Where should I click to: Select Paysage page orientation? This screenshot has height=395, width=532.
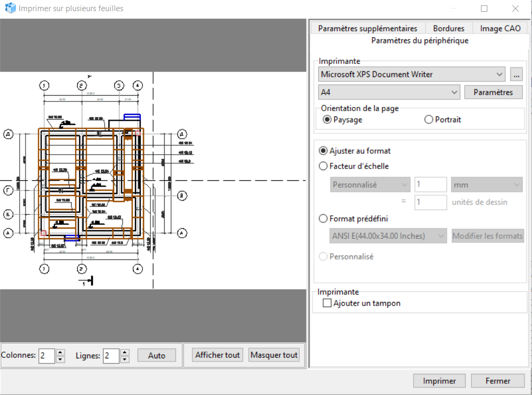click(x=327, y=120)
